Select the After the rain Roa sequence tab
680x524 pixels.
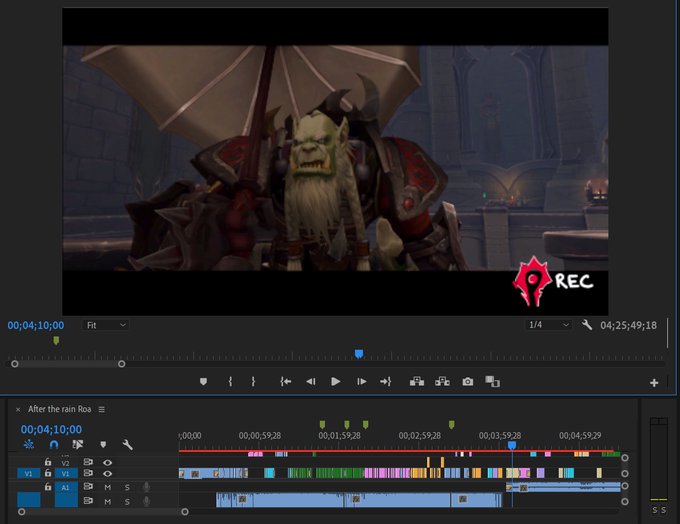tap(59, 409)
